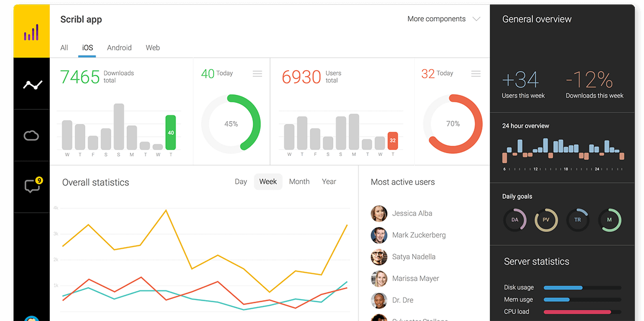
Task: Click the M daily goal ring
Action: coord(610,220)
